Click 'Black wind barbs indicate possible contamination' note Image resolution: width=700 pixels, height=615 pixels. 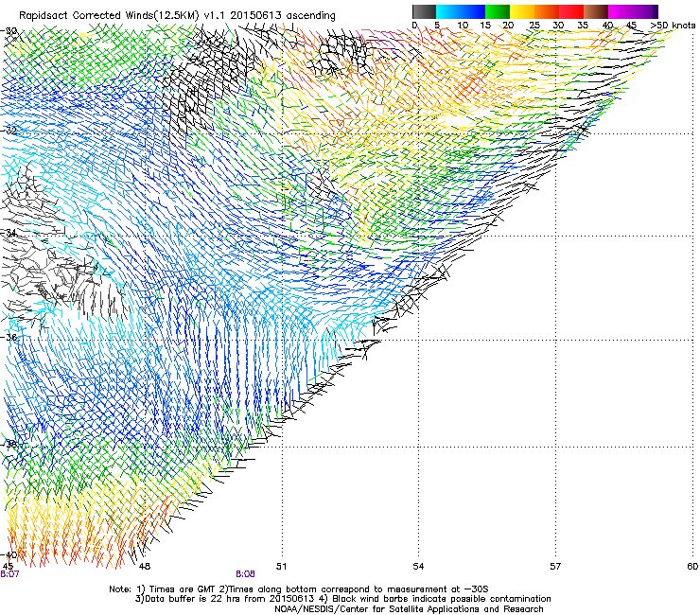tap(442, 599)
